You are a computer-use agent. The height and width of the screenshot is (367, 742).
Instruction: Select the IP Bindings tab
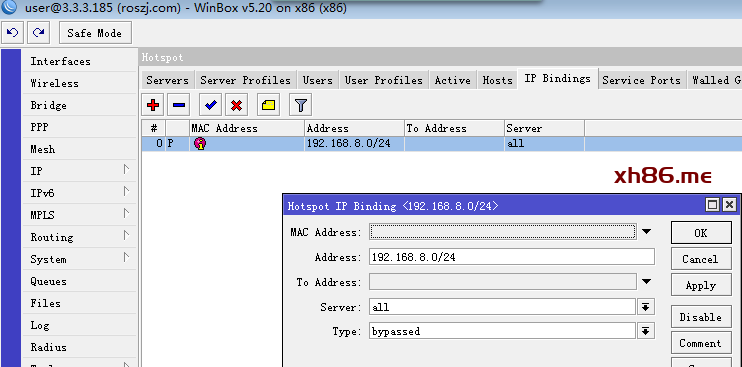click(557, 79)
